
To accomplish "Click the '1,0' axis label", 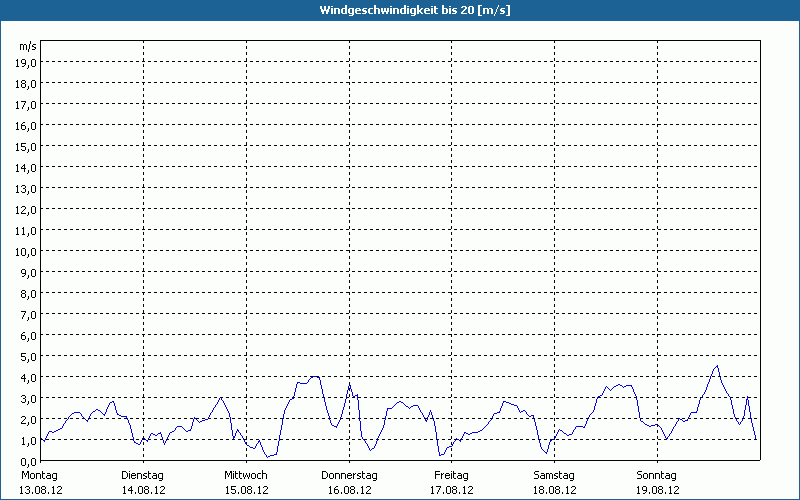I will click(29, 441).
